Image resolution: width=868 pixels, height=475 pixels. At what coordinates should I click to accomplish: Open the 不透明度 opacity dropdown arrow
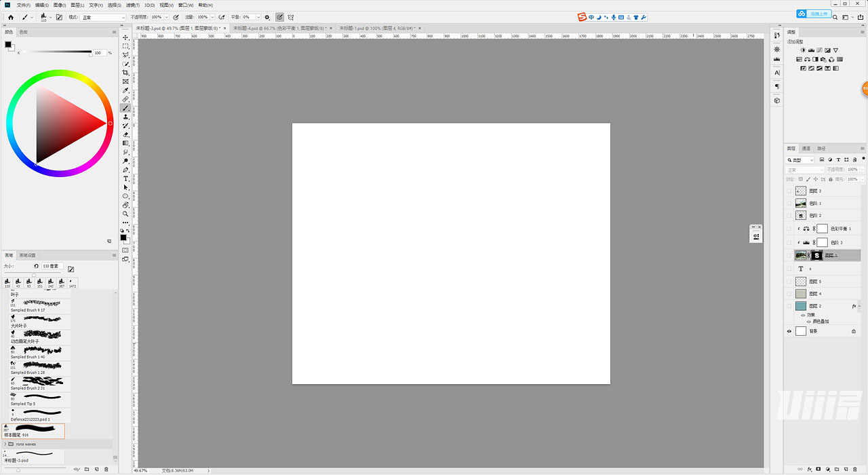(167, 17)
